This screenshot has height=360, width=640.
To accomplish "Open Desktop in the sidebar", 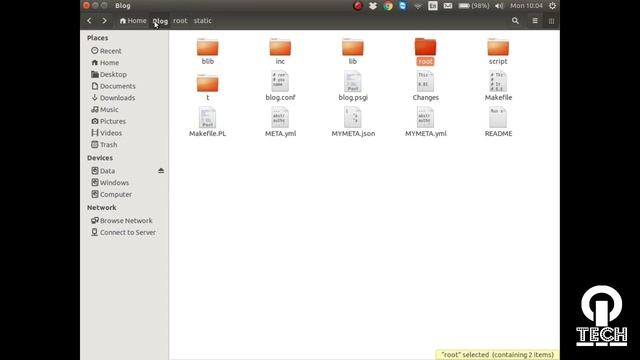I will pyautogui.click(x=109, y=74).
